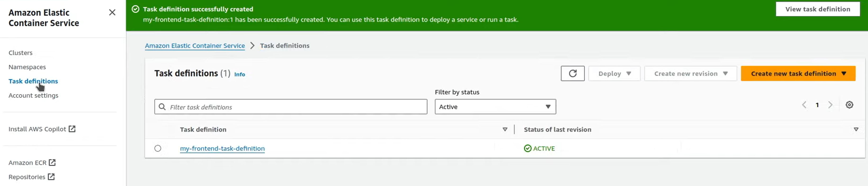Close the ECS navigation sidebar
The image size is (868, 186).
pyautogui.click(x=112, y=13)
